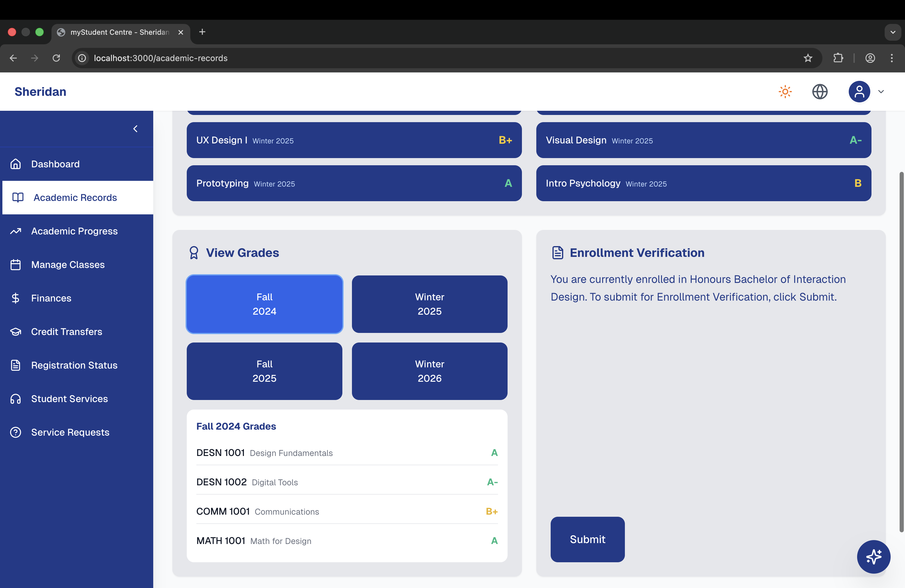Collapse the sidebar with the chevron arrow
Image resolution: width=905 pixels, height=588 pixels.
pos(135,129)
